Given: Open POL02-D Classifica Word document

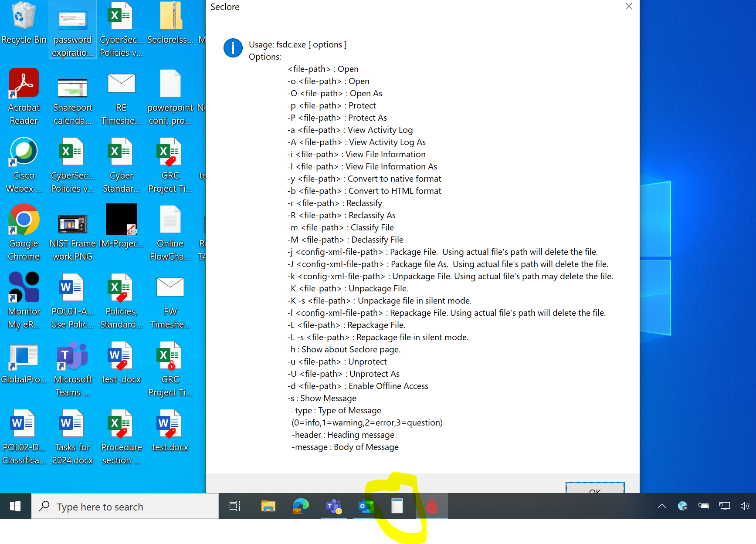Looking at the screenshot, I should (x=24, y=436).
